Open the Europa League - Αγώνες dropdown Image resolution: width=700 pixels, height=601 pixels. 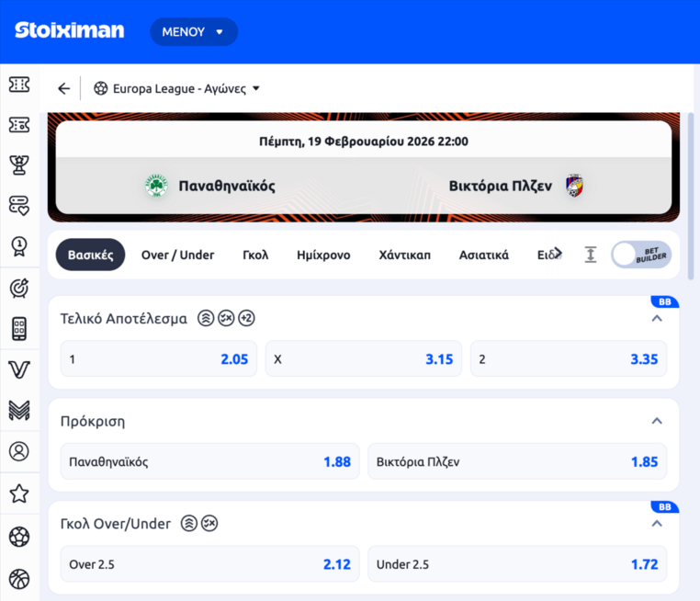[x=177, y=89]
